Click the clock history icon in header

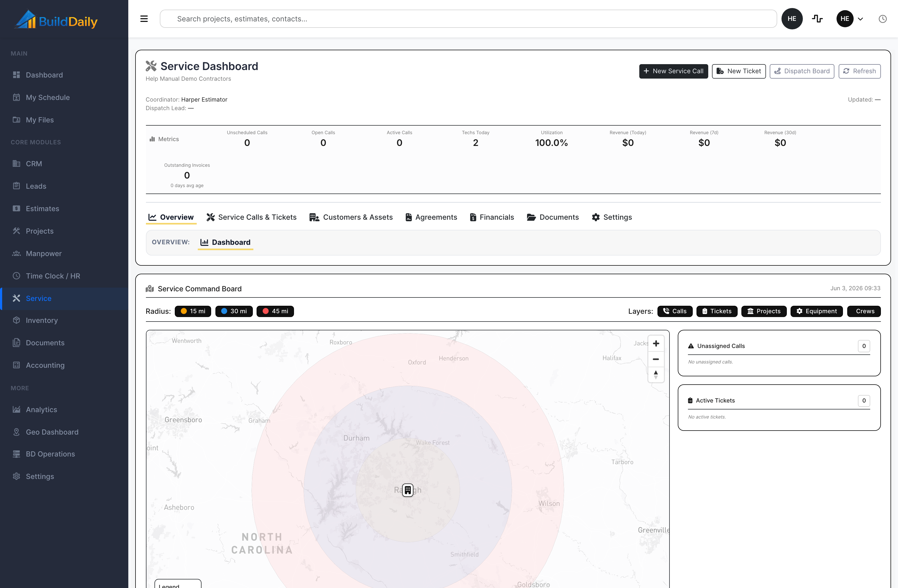click(x=882, y=19)
